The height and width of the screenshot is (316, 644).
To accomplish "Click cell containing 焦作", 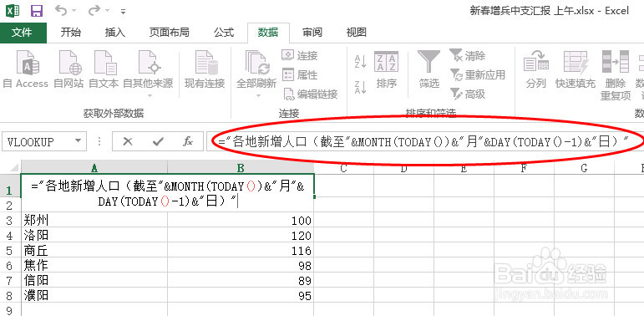I will pos(94,266).
